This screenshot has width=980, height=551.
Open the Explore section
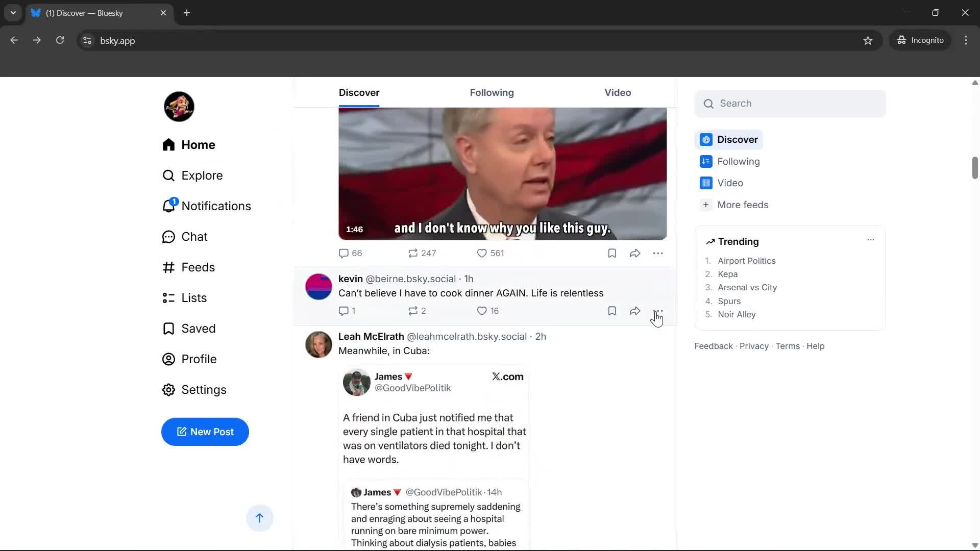[x=202, y=175]
